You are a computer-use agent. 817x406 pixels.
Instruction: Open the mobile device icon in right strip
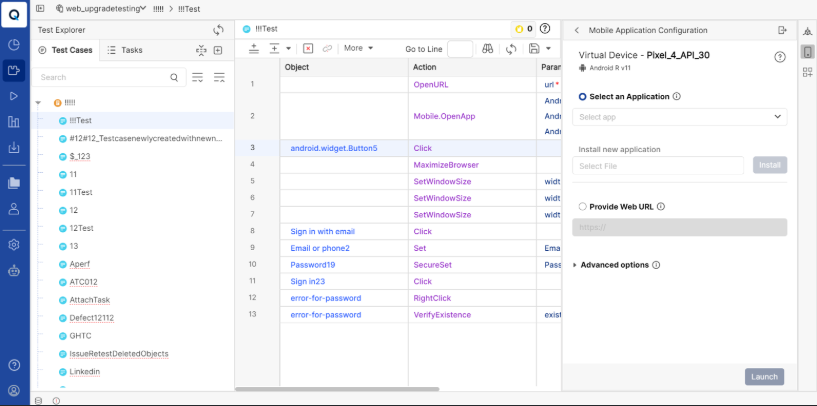coord(807,51)
